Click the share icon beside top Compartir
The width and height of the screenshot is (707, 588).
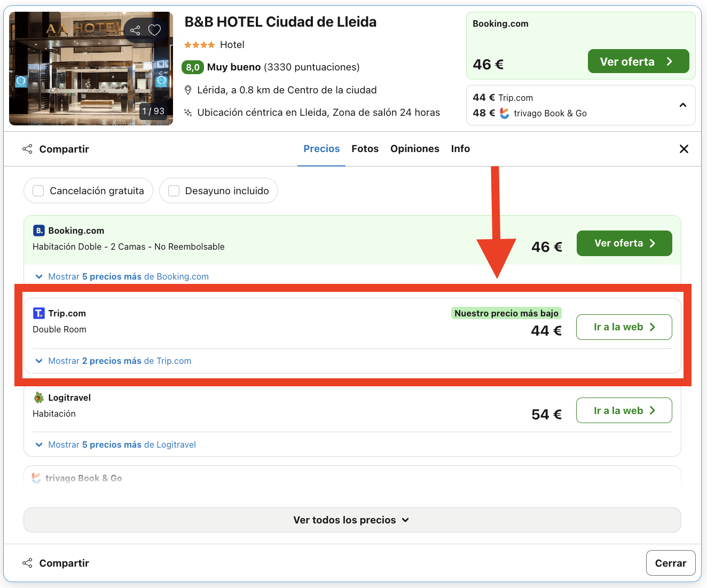27,149
